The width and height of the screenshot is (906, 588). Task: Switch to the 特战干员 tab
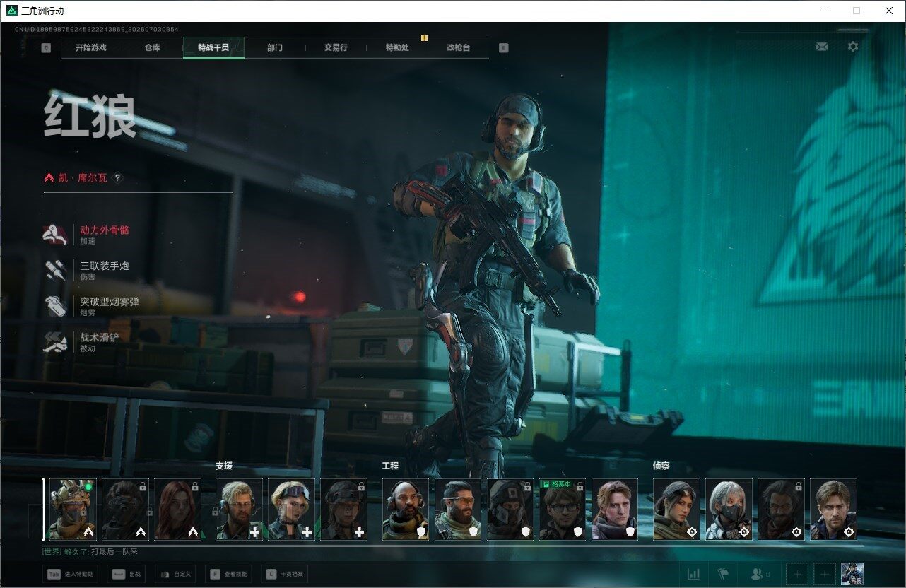[x=213, y=47]
